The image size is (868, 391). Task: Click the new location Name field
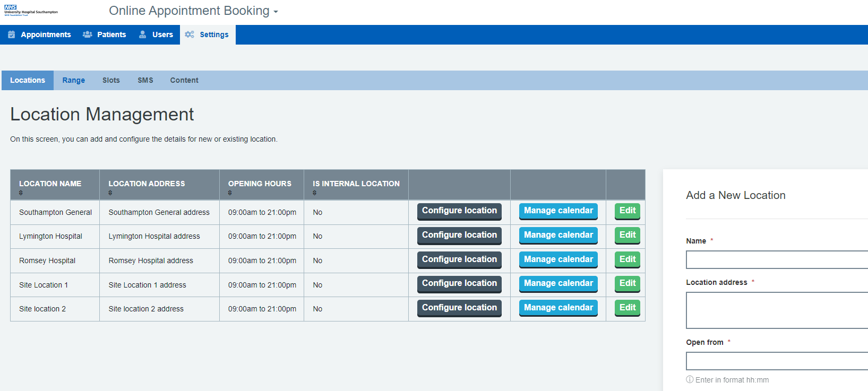776,260
